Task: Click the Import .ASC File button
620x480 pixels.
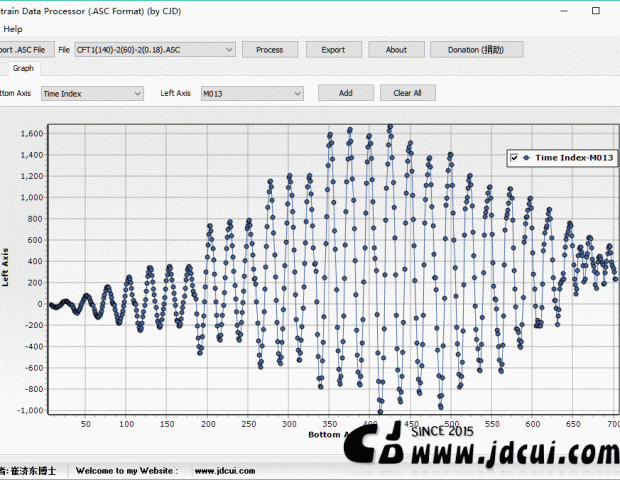Action: click(23, 49)
